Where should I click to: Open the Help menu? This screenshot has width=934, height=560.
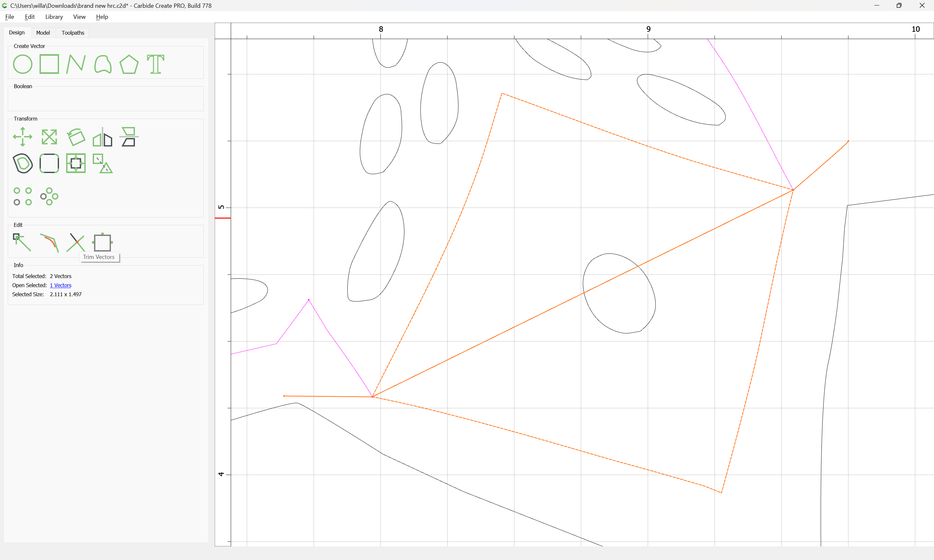coord(102,17)
